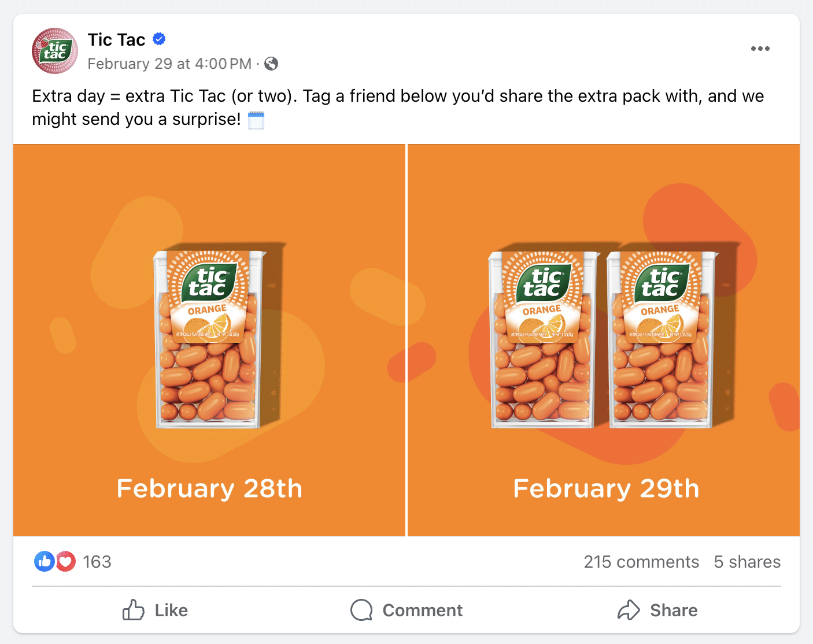Viewport: 813px width, 644px height.
Task: Click the calendar emoji in the post text
Action: pos(256,120)
